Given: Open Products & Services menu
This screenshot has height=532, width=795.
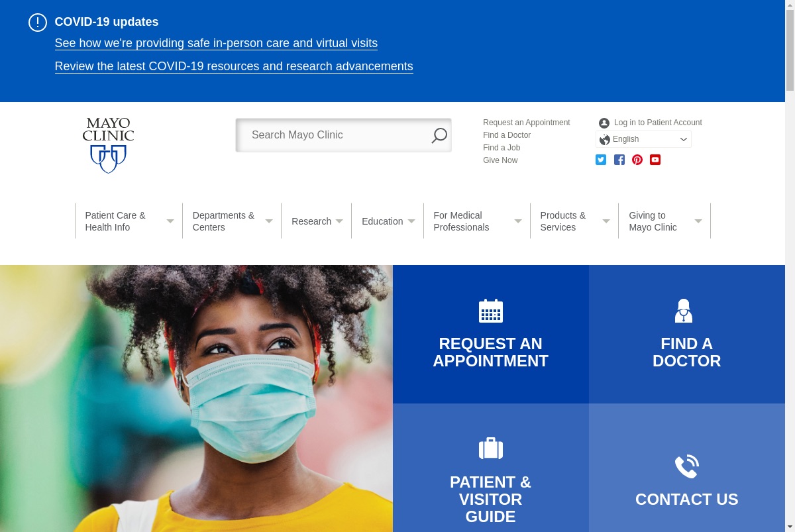Looking at the screenshot, I should [563, 221].
